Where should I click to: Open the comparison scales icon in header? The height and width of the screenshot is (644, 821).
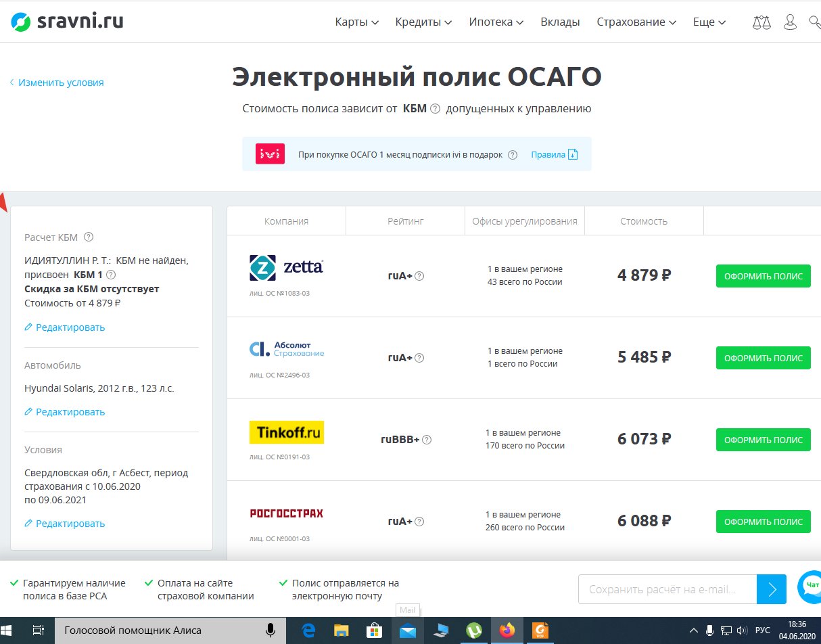761,22
